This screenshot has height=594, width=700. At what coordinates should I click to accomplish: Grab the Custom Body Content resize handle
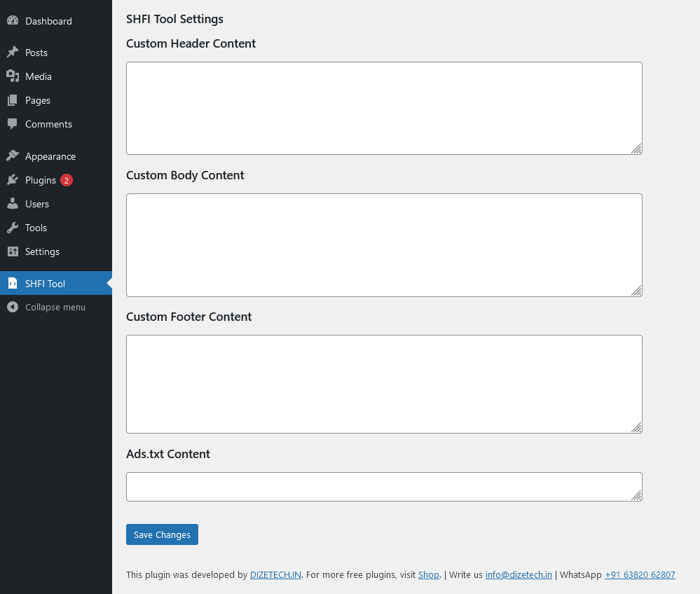click(x=636, y=291)
